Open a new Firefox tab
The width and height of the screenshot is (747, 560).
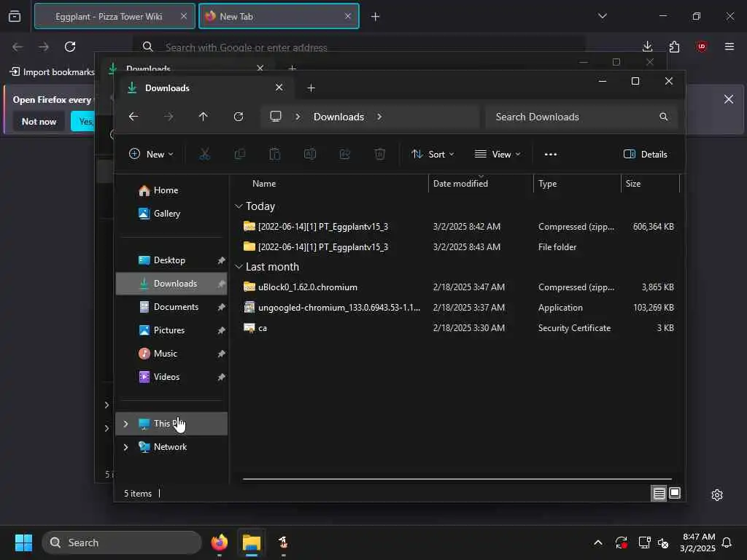375,17
